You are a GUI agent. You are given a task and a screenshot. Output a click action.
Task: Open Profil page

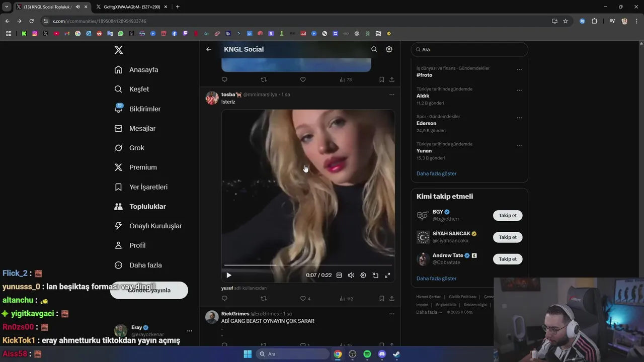[130, 245]
